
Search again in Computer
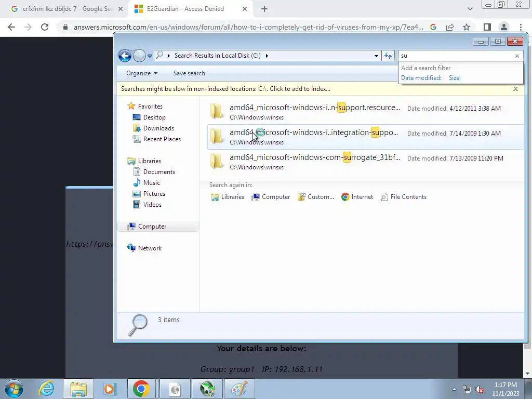[x=271, y=197]
